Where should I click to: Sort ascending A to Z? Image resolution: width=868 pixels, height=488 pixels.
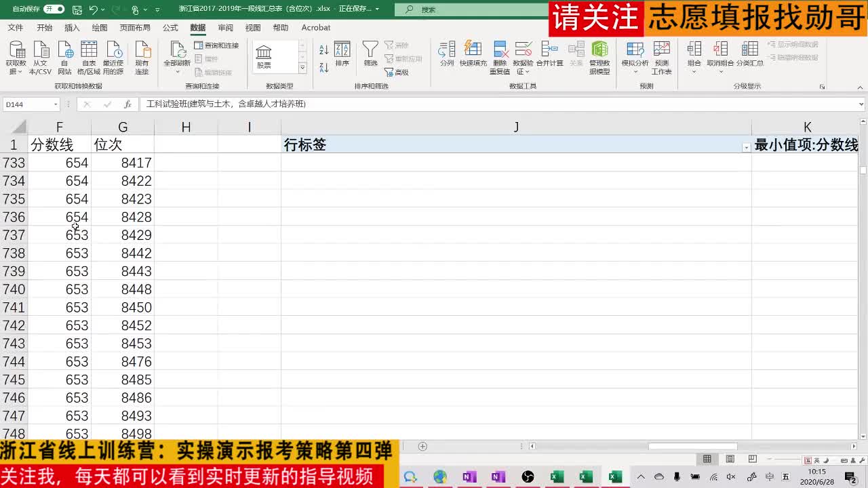324,50
